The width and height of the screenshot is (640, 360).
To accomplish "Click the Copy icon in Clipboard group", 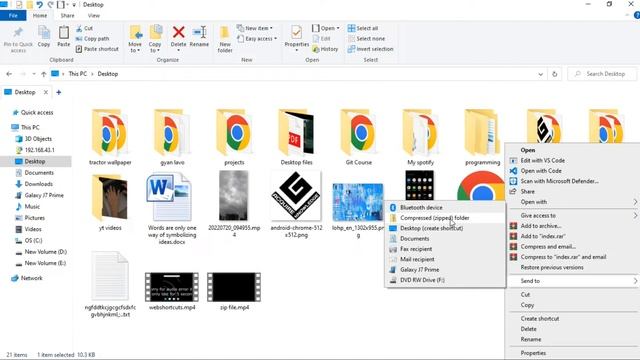I will (x=44, y=36).
